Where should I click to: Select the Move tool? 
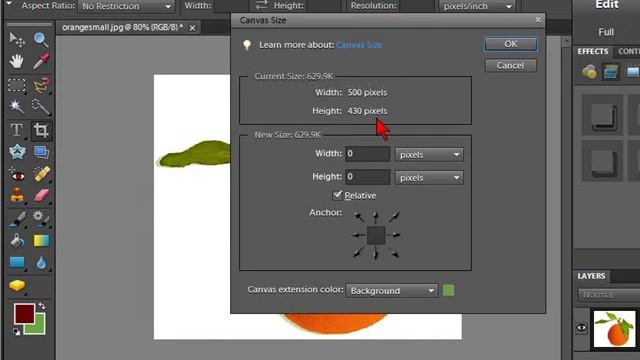point(17,40)
